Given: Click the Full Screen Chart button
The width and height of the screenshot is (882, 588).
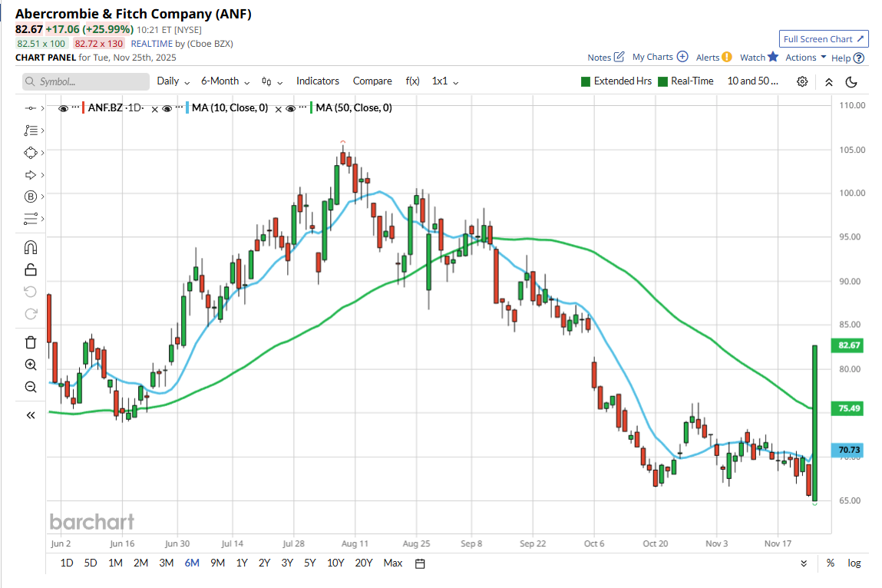Looking at the screenshot, I should point(824,39).
